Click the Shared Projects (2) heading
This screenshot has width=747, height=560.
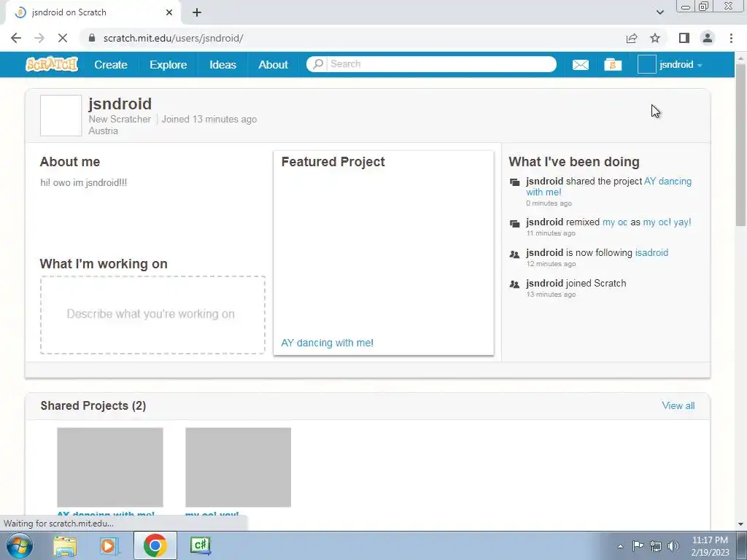point(93,405)
